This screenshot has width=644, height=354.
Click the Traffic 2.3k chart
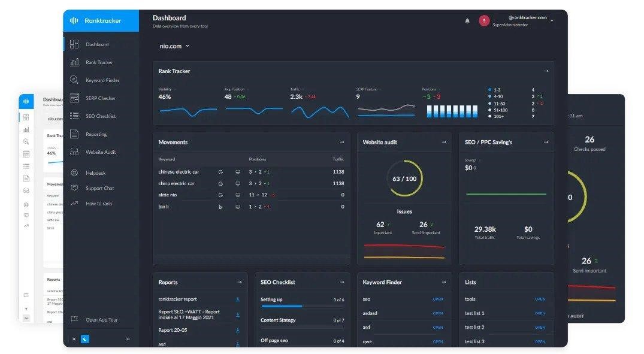[x=320, y=111]
